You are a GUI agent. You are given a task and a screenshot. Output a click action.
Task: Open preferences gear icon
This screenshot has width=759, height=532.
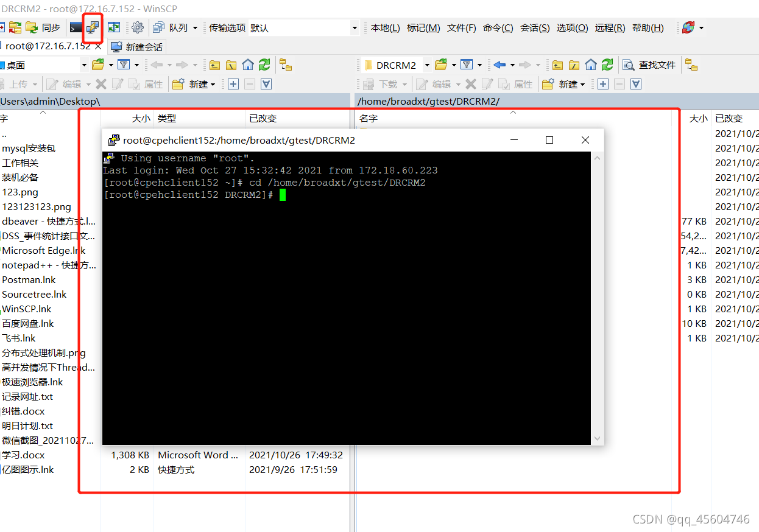coord(138,27)
